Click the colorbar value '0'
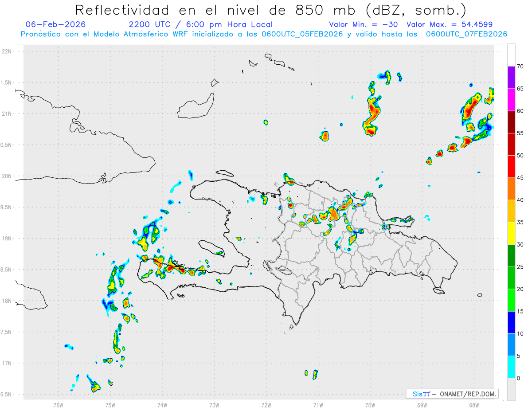 pyautogui.click(x=519, y=378)
